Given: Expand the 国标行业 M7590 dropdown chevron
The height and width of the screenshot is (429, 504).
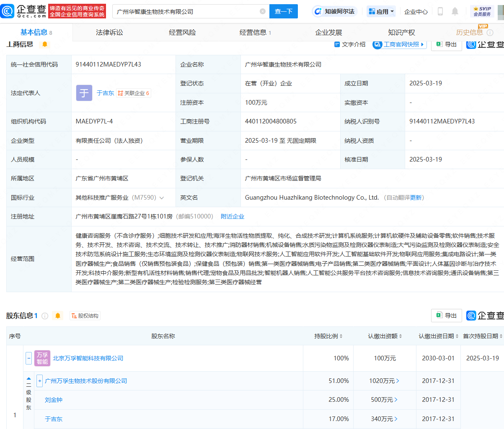Looking at the screenshot, I should (162, 198).
